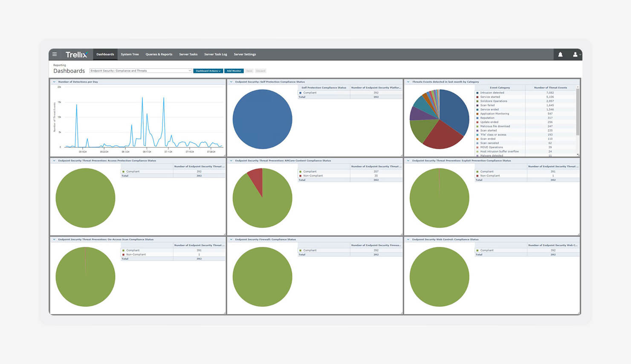631x364 pixels.
Task: Click the Solidcore Operations color swatch
Action: tap(478, 101)
